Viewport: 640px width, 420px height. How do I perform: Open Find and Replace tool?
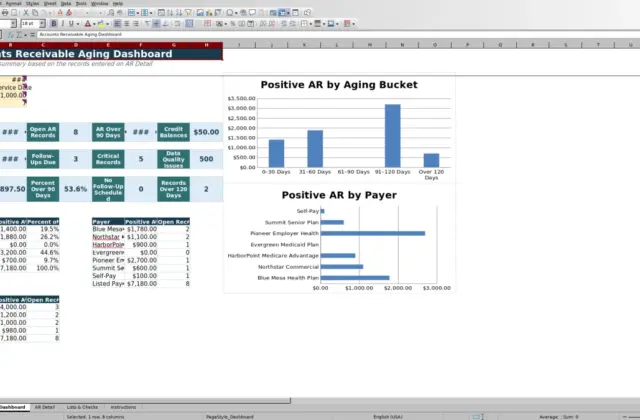pyautogui.click(x=111, y=13)
